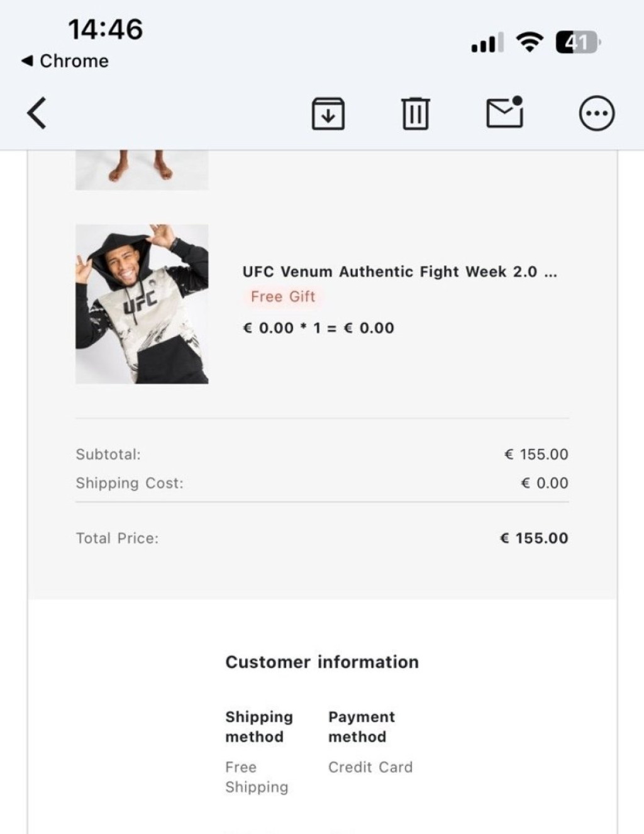The image size is (644, 834).
Task: Tap the Free Gift badge
Action: 283,297
